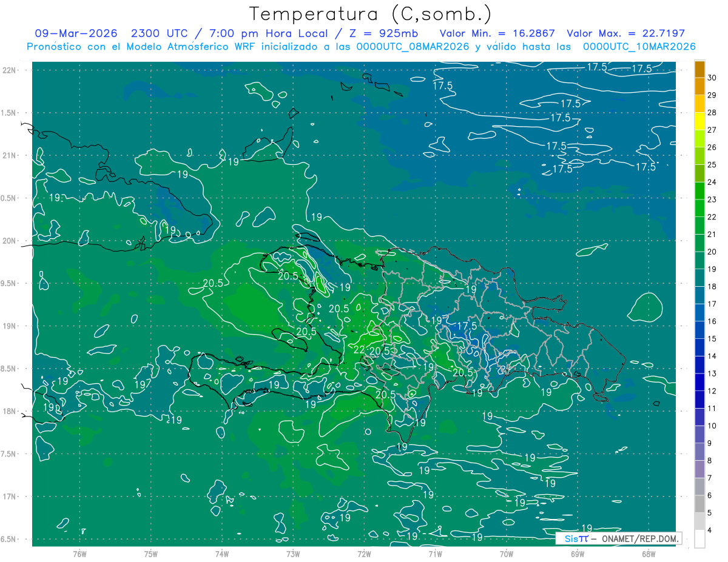Image resolution: width=728 pixels, height=562 pixels.
Task: Click the title "Temperatura (C,somb.)"
Action: (370, 14)
